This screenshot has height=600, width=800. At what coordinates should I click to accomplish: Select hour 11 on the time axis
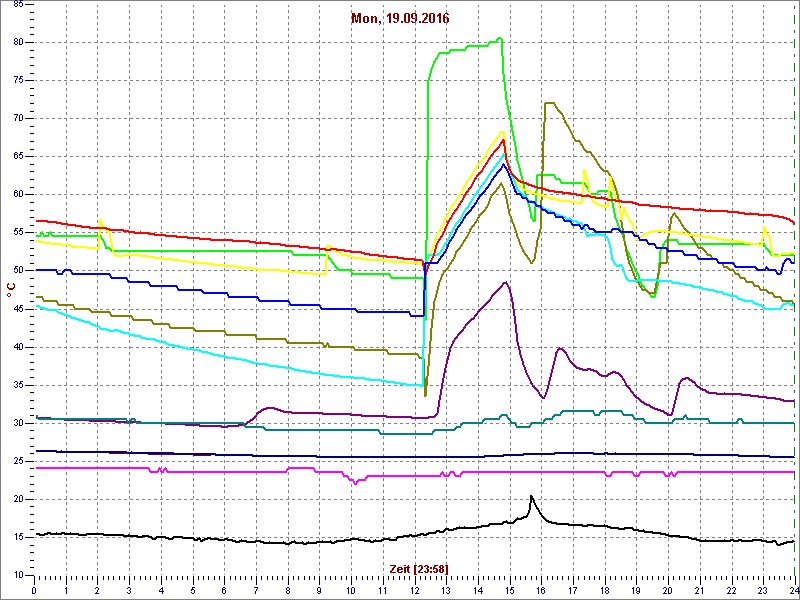click(383, 590)
